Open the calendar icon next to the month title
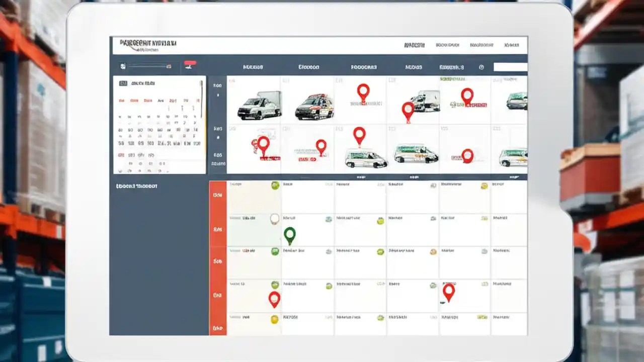Screen dimensions: 644x362 122,83
